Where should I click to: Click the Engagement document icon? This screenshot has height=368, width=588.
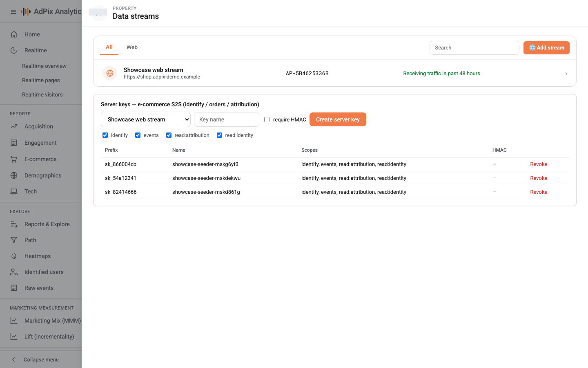click(x=14, y=143)
